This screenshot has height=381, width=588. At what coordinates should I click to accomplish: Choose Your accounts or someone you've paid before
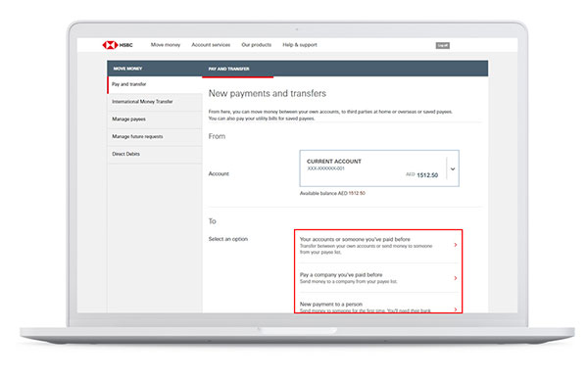pos(378,246)
